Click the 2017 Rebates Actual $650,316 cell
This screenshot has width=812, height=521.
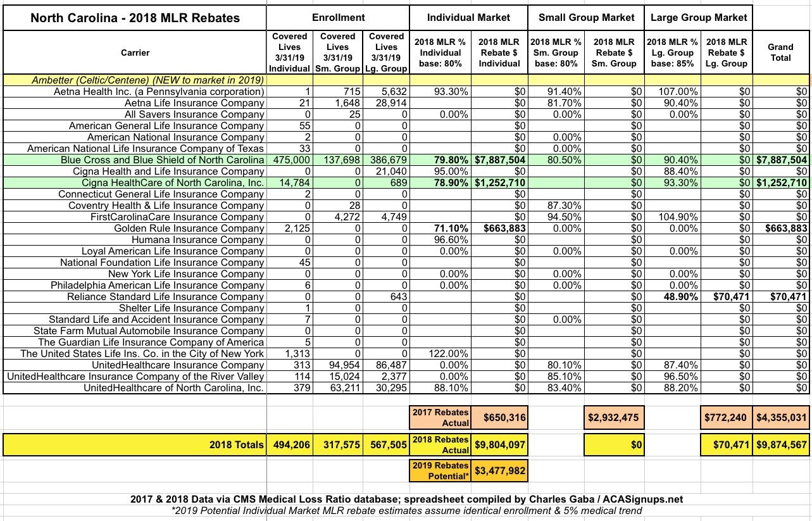coord(500,417)
